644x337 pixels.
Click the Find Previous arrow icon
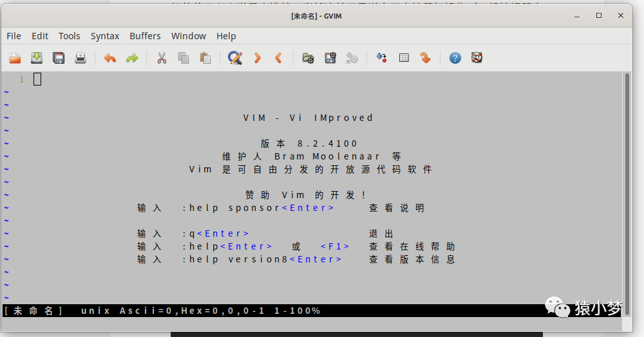[x=278, y=58]
